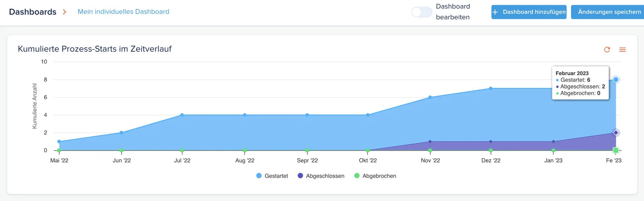Click the plus icon in Dashboard hinzufügen

coord(495,12)
